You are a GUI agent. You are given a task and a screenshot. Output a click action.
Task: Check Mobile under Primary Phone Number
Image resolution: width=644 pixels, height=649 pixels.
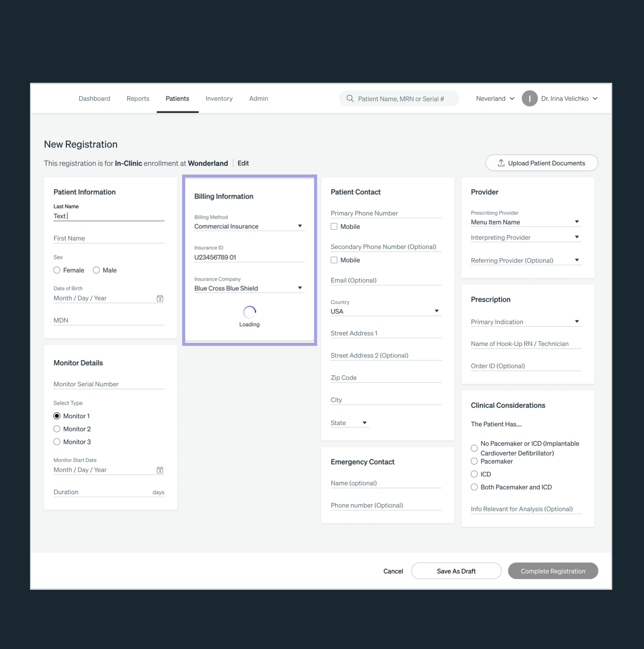(334, 226)
